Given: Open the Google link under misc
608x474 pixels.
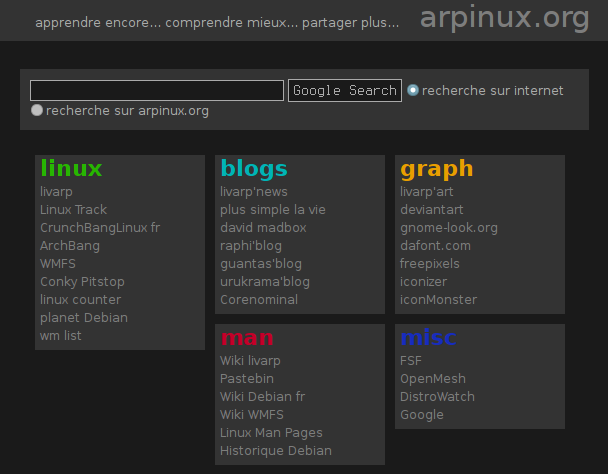Looking at the screenshot, I should click(421, 415).
